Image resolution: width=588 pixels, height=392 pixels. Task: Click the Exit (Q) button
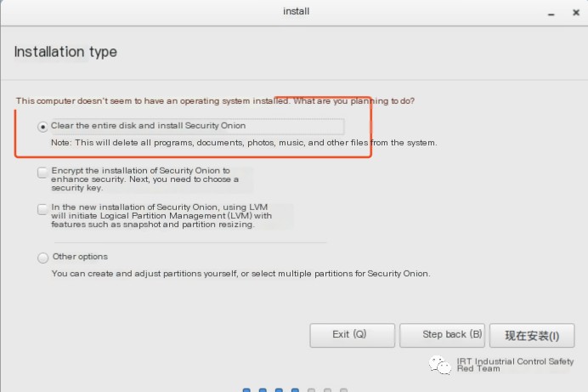coord(352,335)
